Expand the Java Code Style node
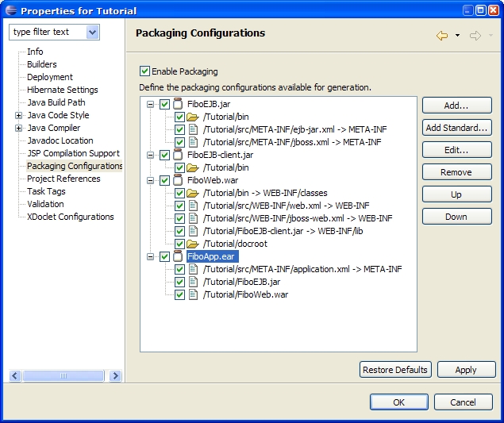The height and width of the screenshot is (423, 504). [18, 115]
